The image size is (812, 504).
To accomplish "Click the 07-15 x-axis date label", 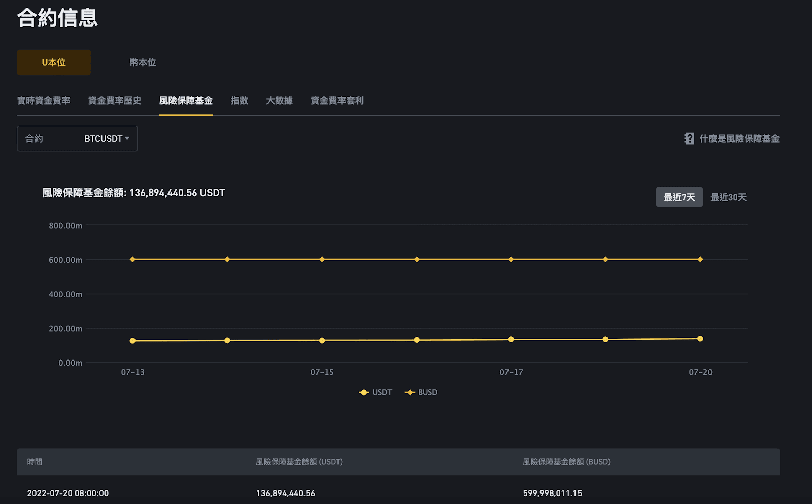I will [322, 372].
